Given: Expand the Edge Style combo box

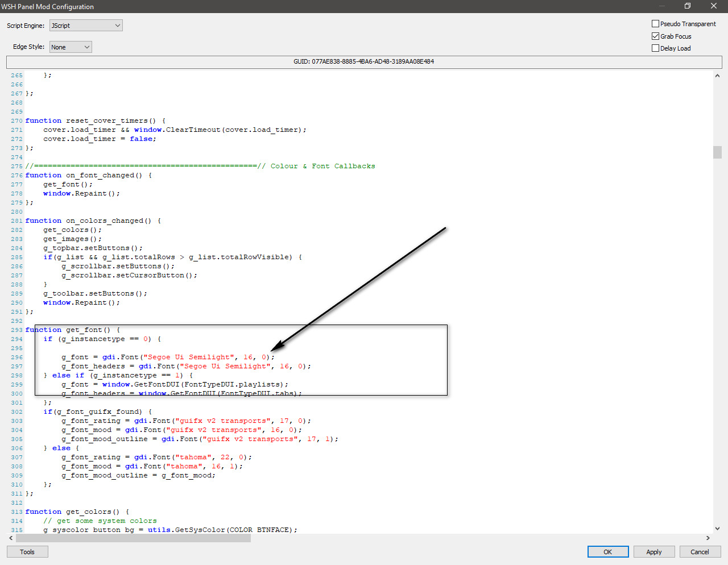Looking at the screenshot, I should pyautogui.click(x=71, y=47).
